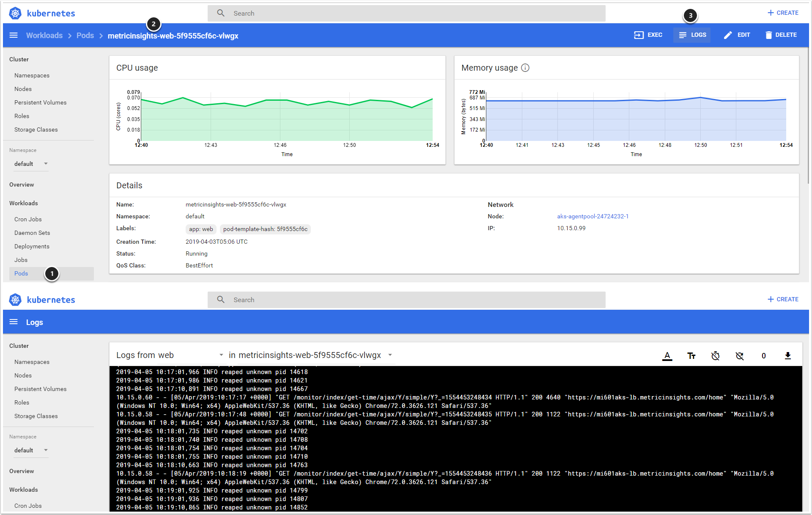812x515 pixels.
Task: Click the upper Search input field
Action: (406, 14)
